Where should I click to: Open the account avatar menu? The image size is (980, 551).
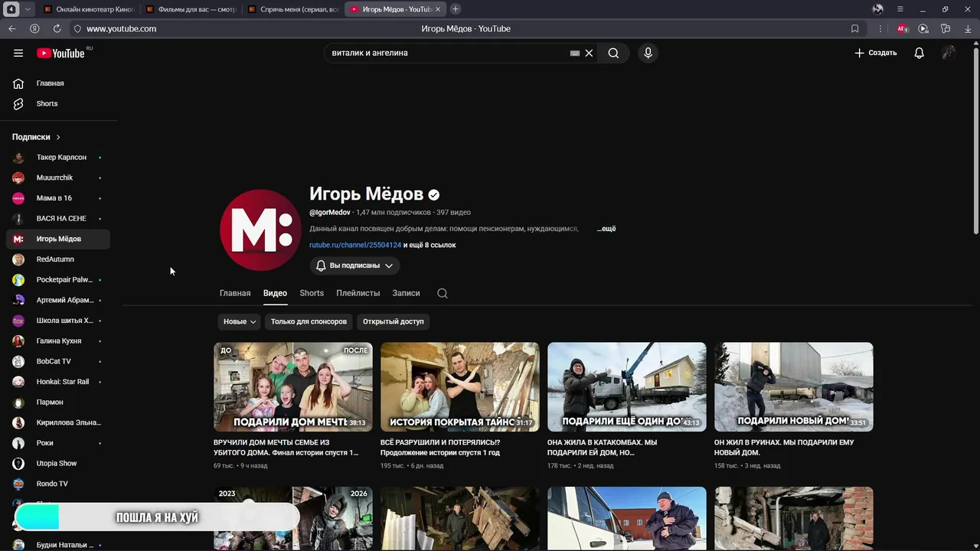[949, 53]
